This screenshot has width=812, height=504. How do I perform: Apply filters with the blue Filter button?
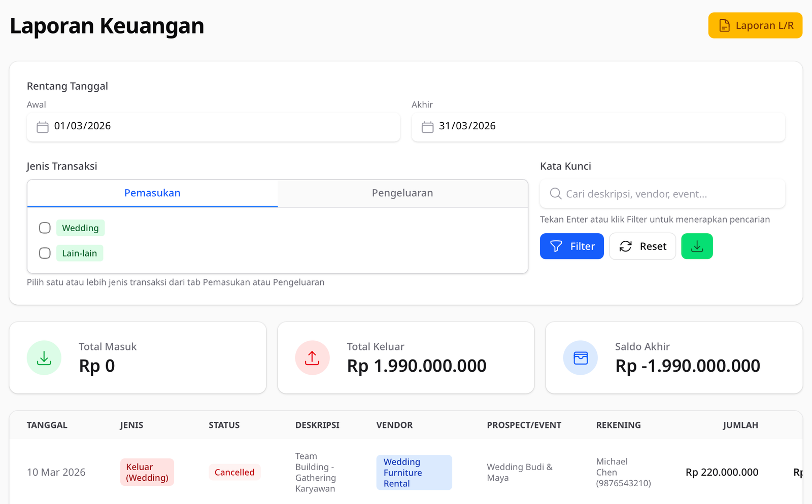click(572, 246)
